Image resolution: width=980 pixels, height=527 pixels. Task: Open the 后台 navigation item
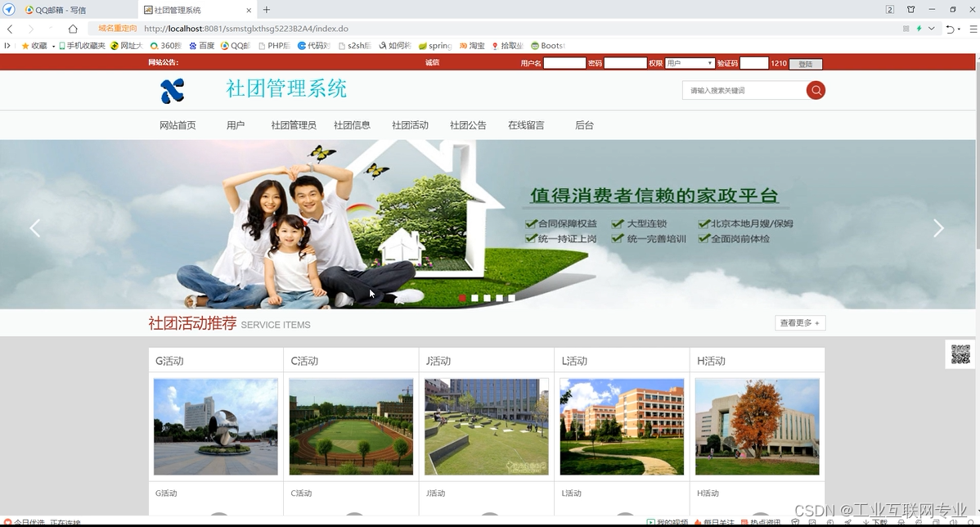pyautogui.click(x=584, y=125)
